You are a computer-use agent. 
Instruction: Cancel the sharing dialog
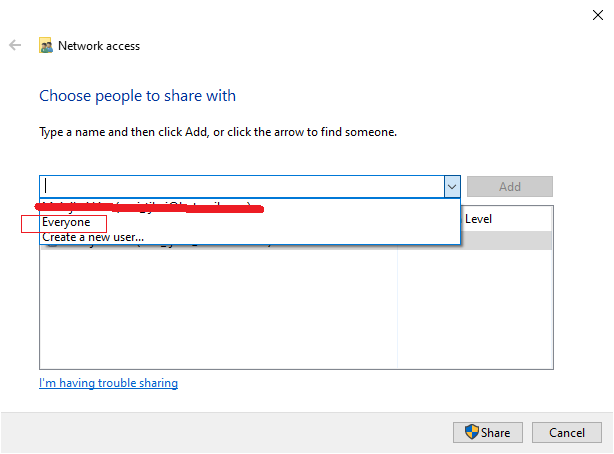567,432
